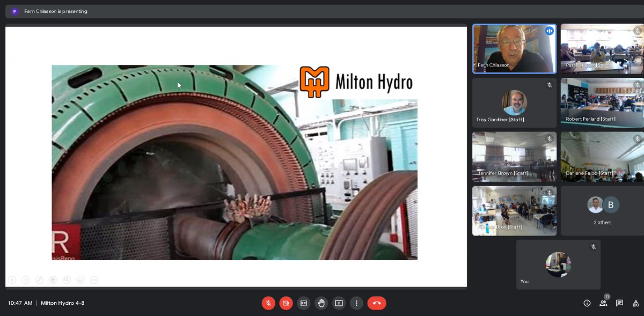Select Robert Periard [Staff] video tile
This screenshot has width=644, height=316.
602,103
